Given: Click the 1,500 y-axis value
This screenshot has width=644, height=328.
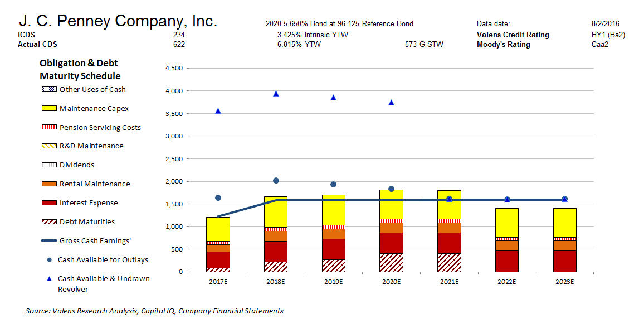Looking at the screenshot, I should [x=174, y=204].
